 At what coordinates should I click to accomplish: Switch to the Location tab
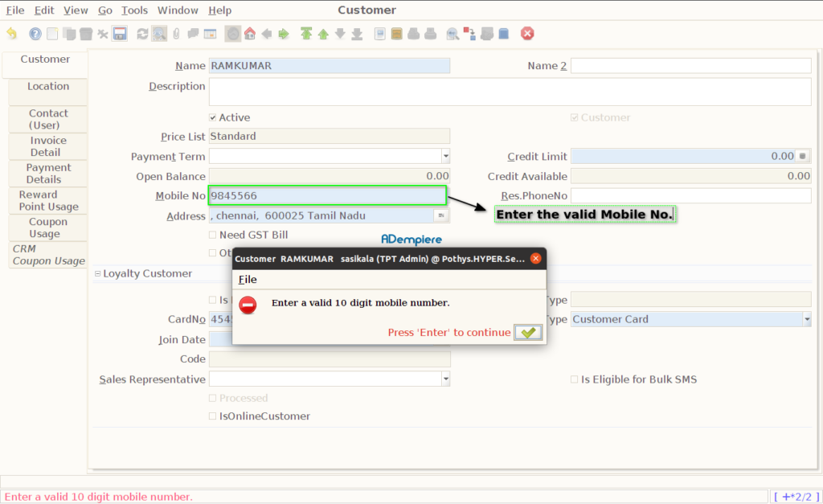[47, 92]
